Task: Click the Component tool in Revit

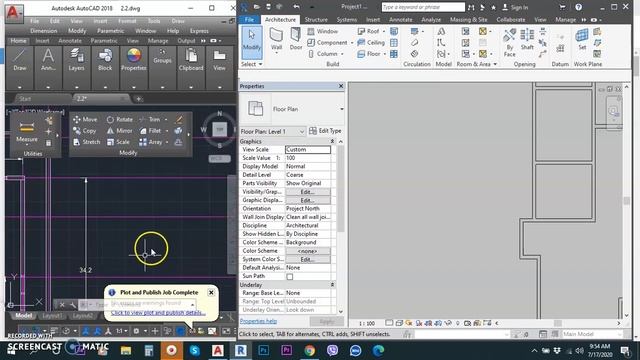Action: point(327,42)
